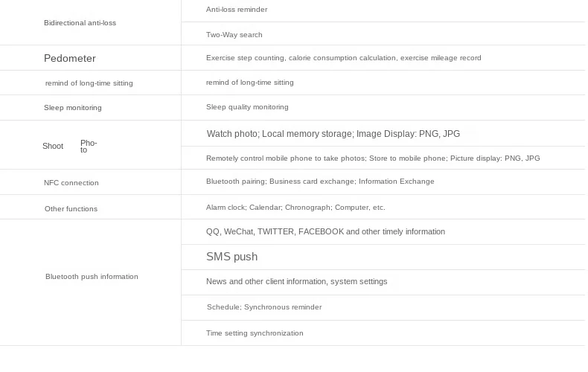This screenshot has height=372, width=588.
Task: Click remind of long-time sitting label in left column
Action: click(x=89, y=83)
